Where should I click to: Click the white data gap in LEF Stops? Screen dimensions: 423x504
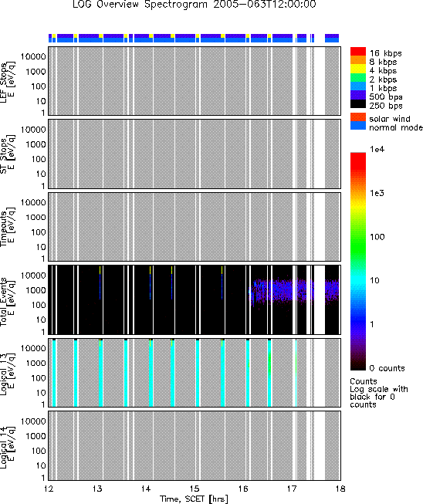click(319, 81)
